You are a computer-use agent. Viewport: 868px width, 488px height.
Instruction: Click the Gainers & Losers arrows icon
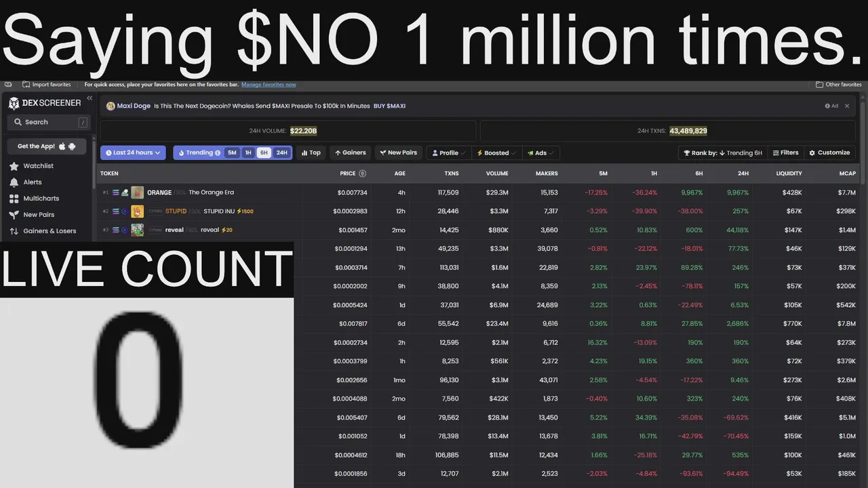14,231
